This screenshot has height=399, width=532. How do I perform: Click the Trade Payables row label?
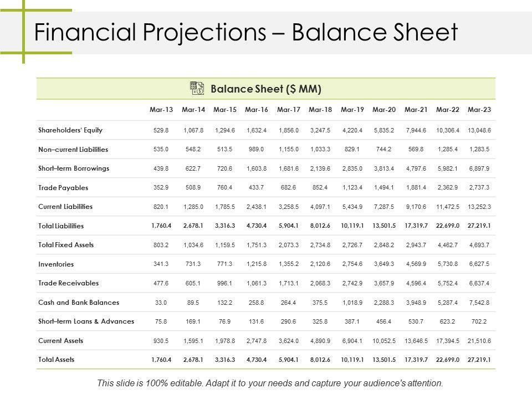click(63, 188)
